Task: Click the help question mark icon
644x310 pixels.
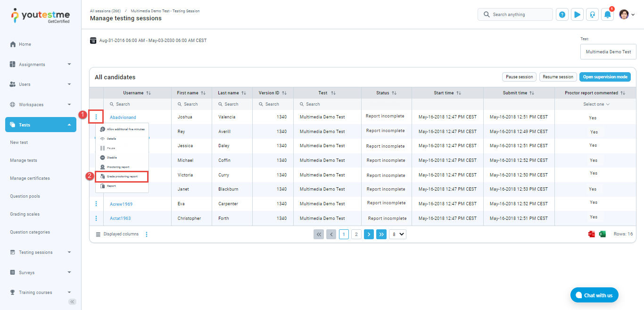Action: [562, 15]
